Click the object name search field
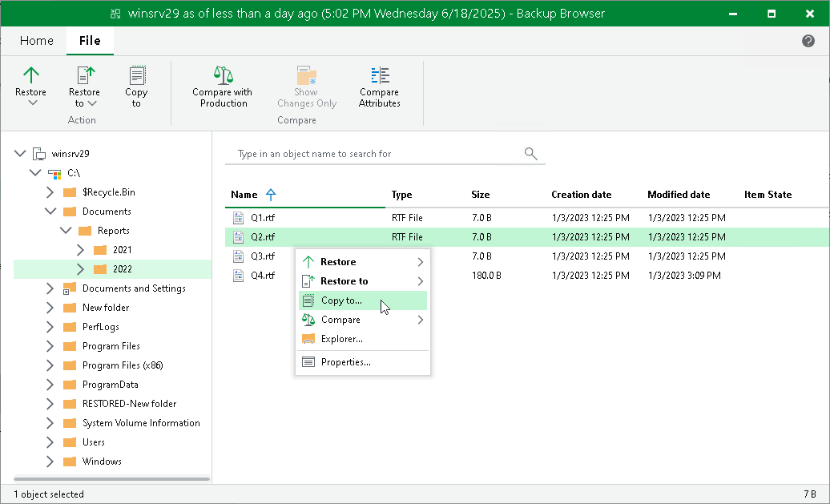 point(377,154)
